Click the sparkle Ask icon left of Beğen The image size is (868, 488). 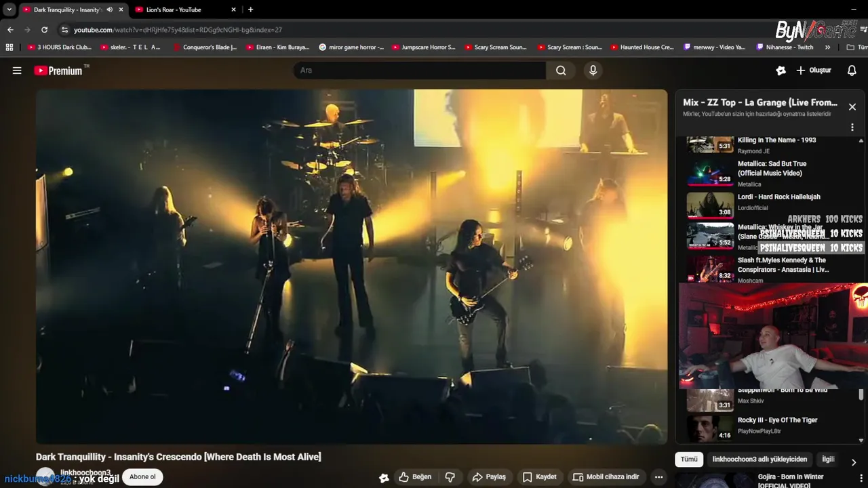point(384,478)
